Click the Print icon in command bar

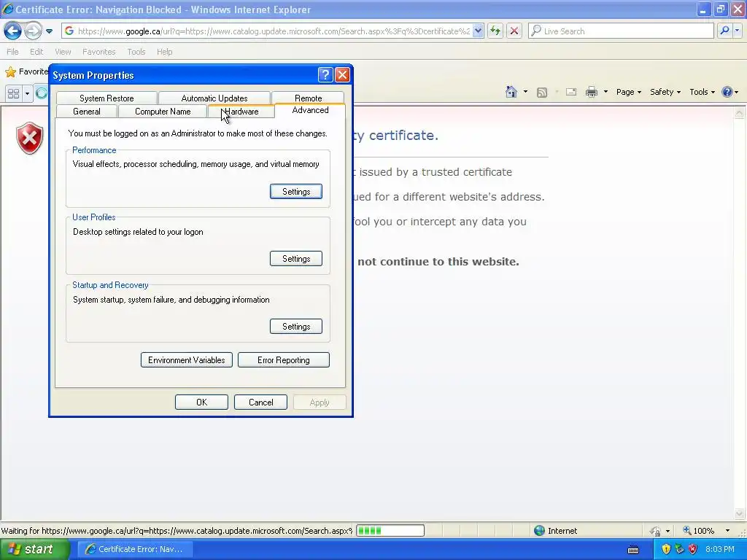591,92
